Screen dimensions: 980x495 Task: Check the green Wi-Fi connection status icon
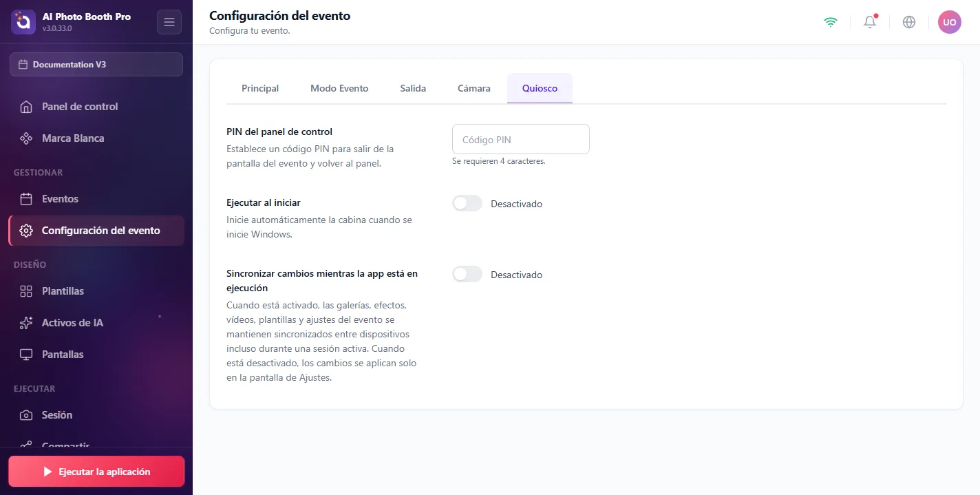pyautogui.click(x=831, y=22)
